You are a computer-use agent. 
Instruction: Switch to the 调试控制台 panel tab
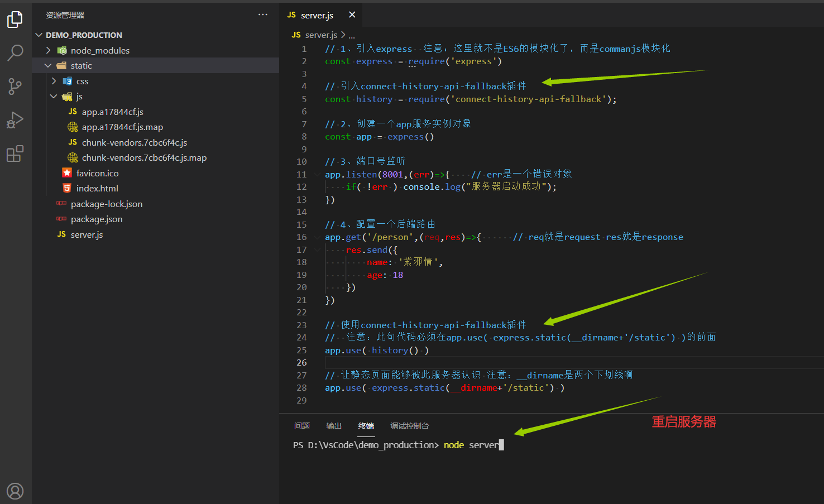(410, 426)
